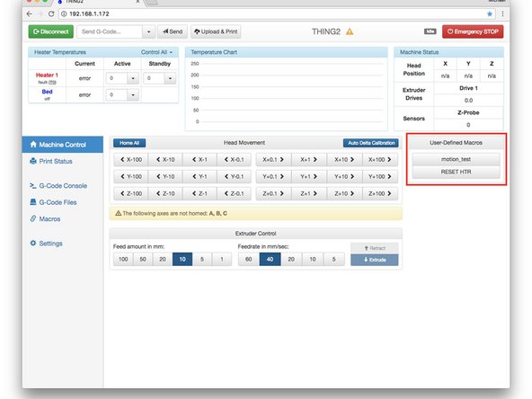
Task: Open Heater 1 standby temperature dropdown
Action: [x=171, y=78]
